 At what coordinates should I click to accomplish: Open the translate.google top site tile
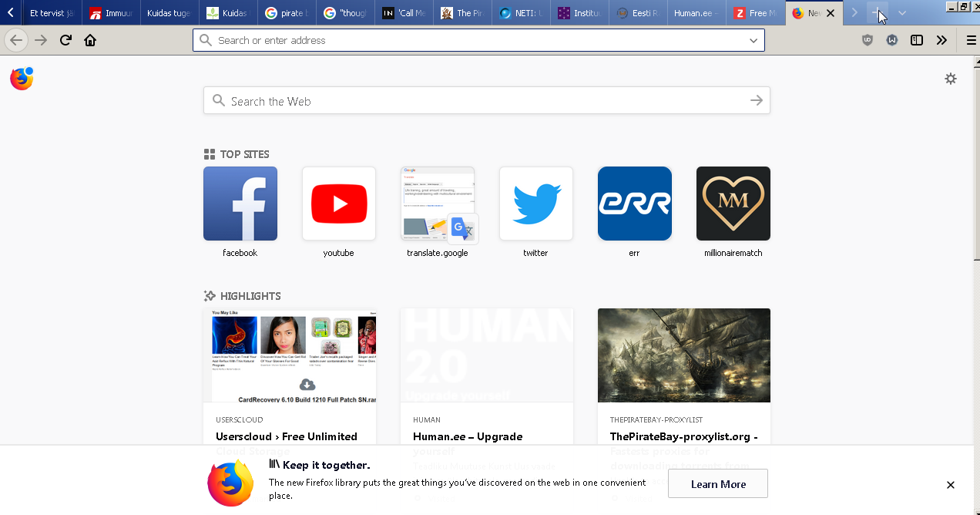click(438, 204)
